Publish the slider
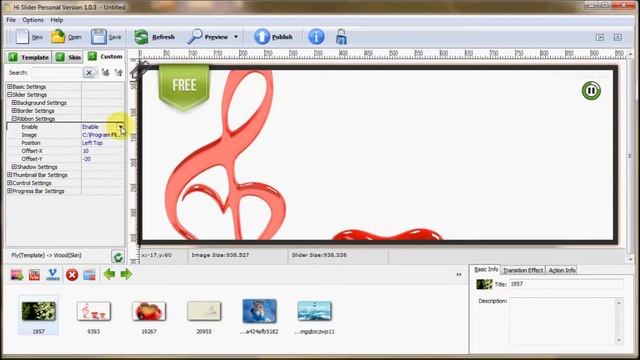 point(273,37)
